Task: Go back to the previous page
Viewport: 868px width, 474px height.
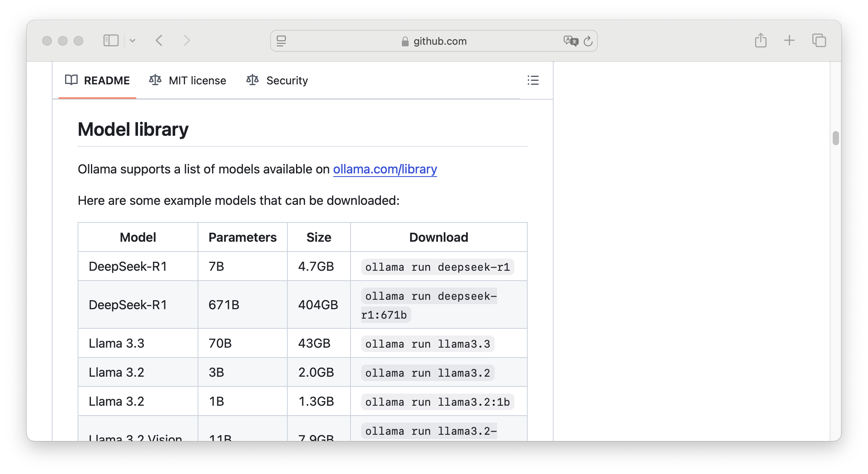Action: [x=159, y=40]
